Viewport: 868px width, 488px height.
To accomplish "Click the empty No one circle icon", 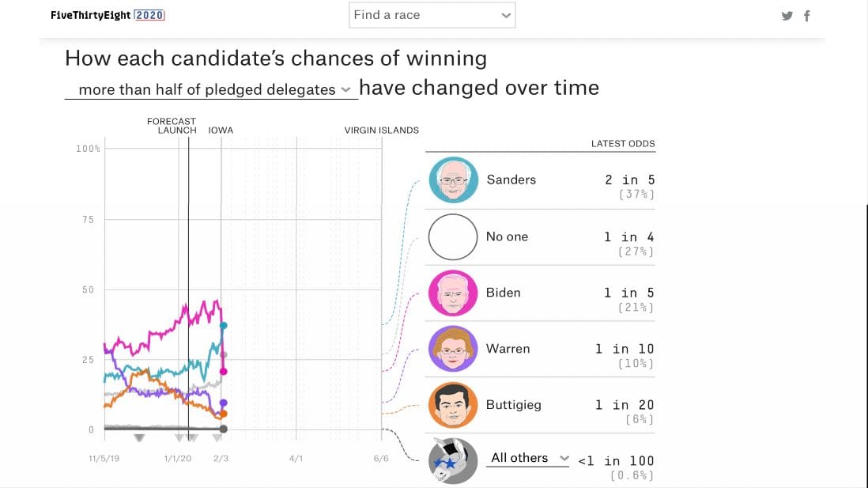I will [453, 236].
